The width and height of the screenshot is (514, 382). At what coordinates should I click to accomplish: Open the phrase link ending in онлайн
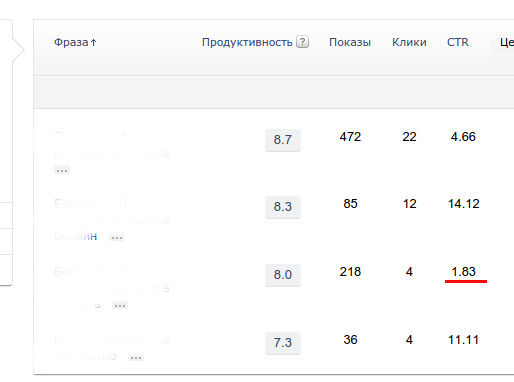pos(112,220)
